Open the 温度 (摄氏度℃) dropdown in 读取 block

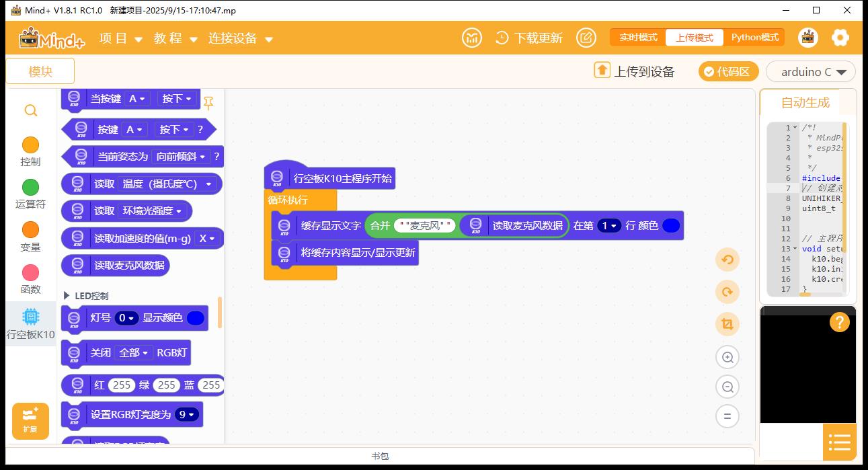pyautogui.click(x=168, y=184)
